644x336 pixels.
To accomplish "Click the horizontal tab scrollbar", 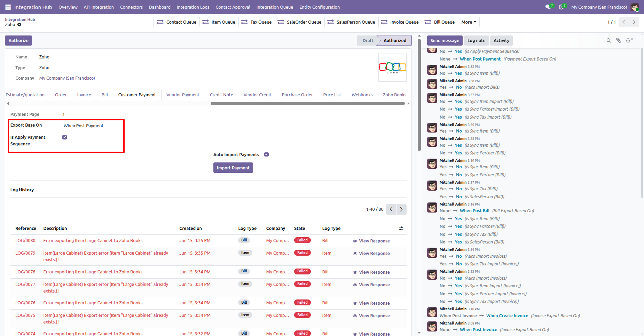I will [x=308, y=103].
